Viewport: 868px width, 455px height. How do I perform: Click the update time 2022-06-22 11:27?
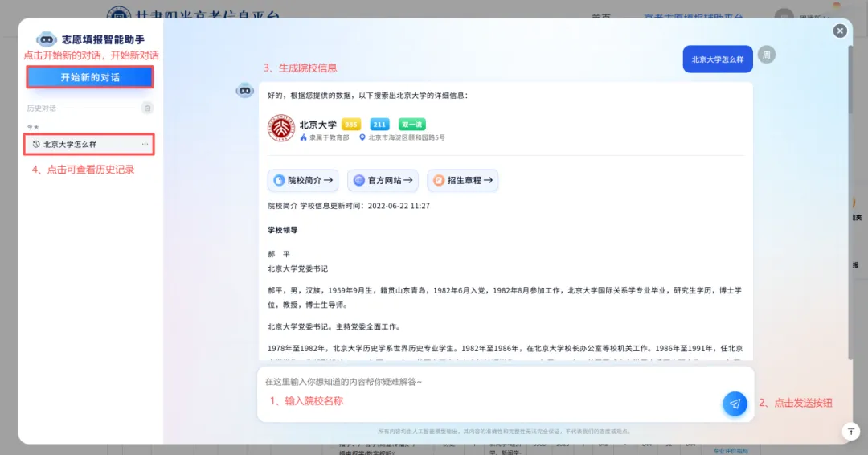[399, 206]
